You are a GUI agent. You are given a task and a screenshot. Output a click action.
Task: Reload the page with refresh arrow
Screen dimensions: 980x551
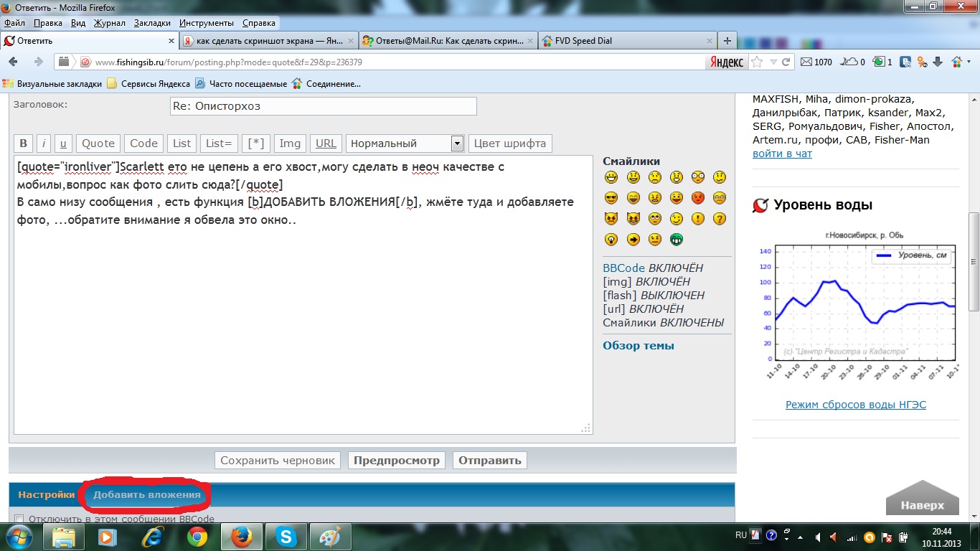(786, 62)
